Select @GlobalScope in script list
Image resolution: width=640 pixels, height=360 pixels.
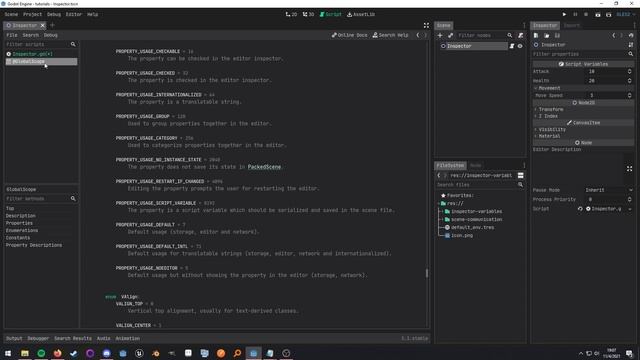click(x=41, y=62)
